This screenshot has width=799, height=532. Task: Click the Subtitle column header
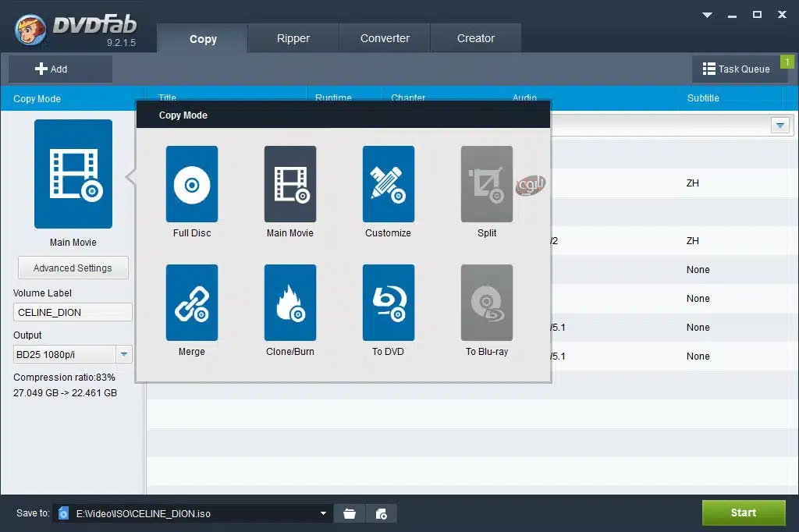coord(703,98)
